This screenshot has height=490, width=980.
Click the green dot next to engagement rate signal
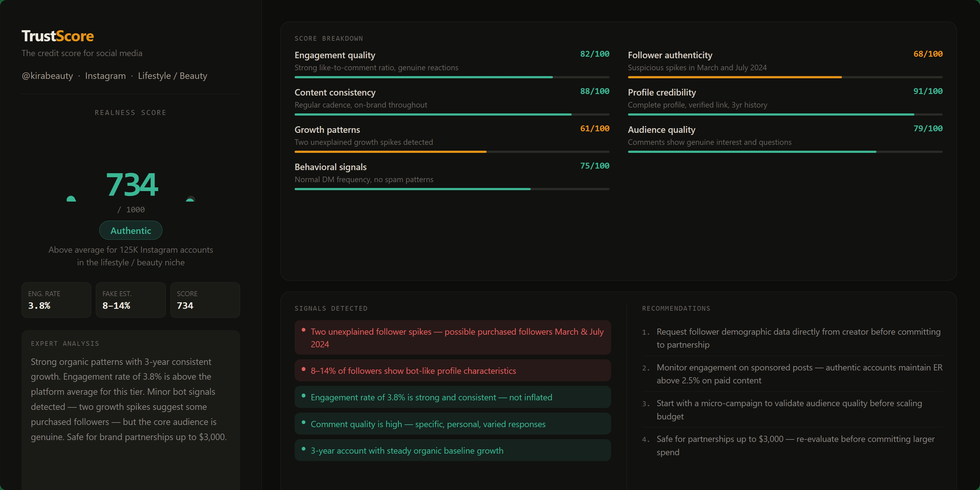click(303, 396)
